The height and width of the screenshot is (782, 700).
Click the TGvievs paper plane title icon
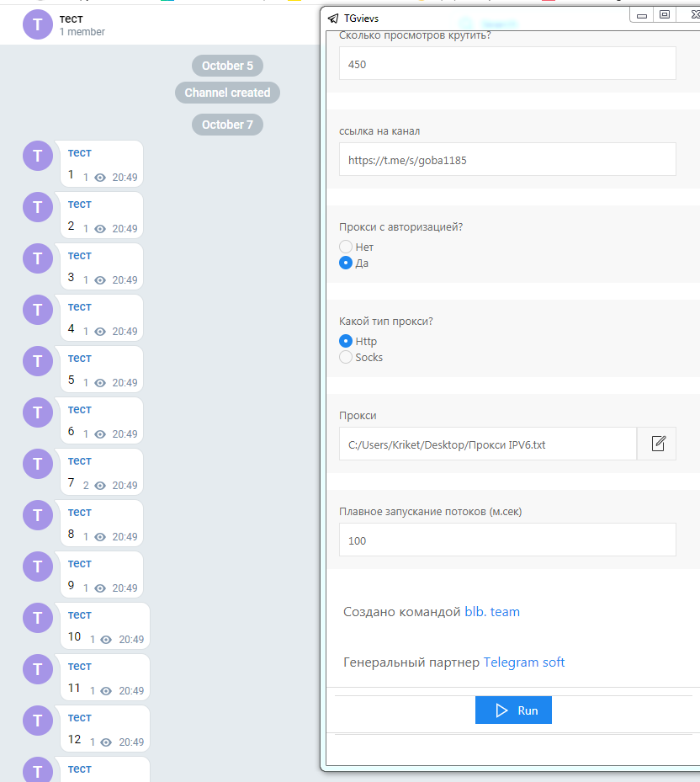point(333,19)
